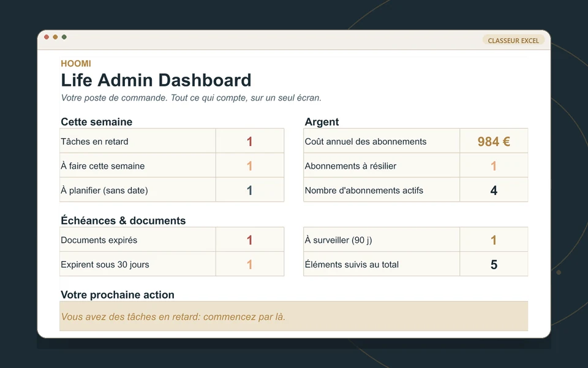Select the value 5 for total tracked items
588x368 pixels.
(494, 264)
